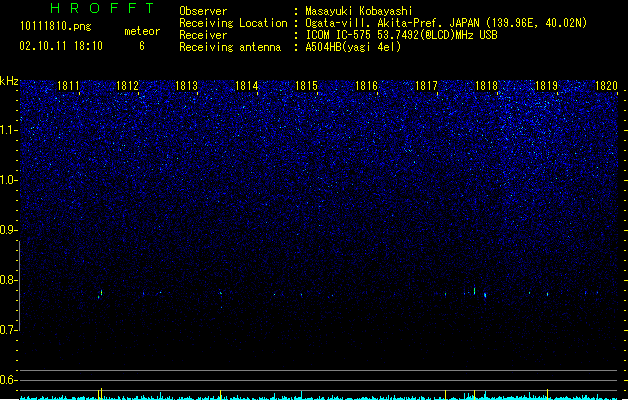Click the 1817 time marker
Image resolution: width=629 pixels, height=400 pixels.
[x=426, y=86]
